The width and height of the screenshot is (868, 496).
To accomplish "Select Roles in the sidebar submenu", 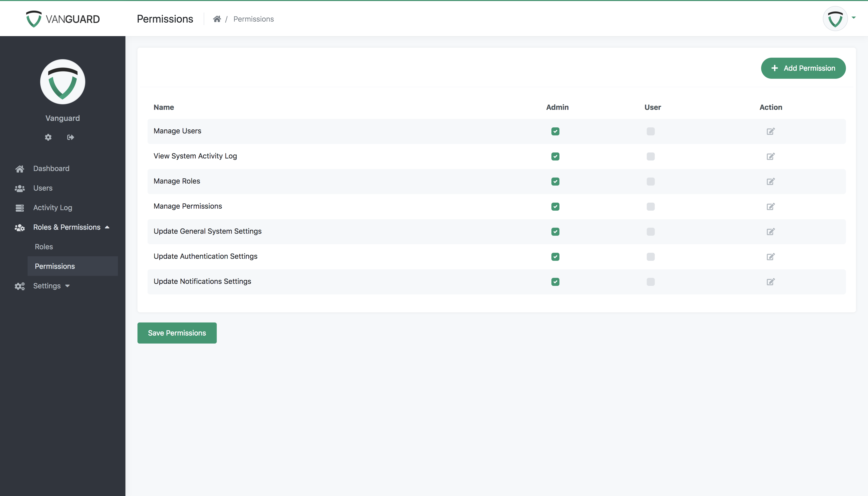I will (x=44, y=246).
